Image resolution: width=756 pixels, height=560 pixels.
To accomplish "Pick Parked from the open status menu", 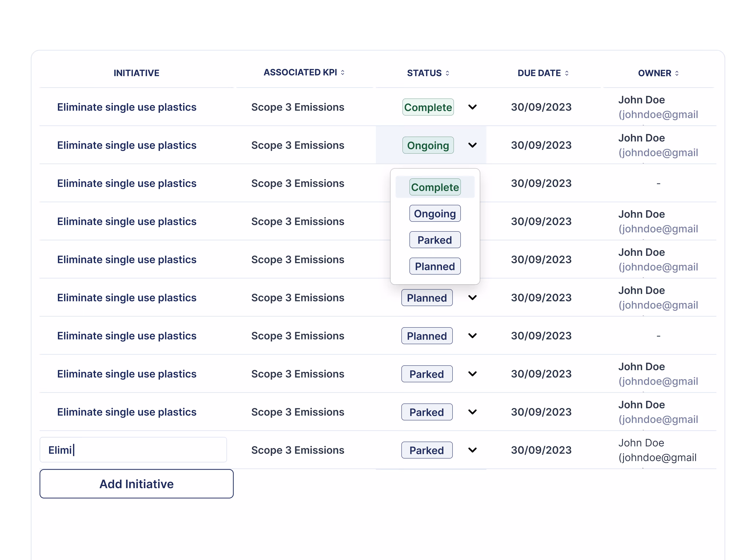I will click(x=435, y=240).
